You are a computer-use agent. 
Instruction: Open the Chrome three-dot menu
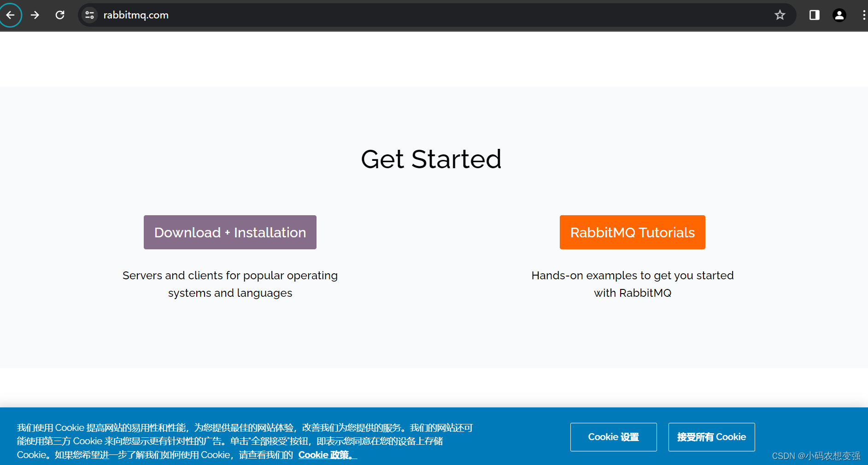click(x=863, y=15)
